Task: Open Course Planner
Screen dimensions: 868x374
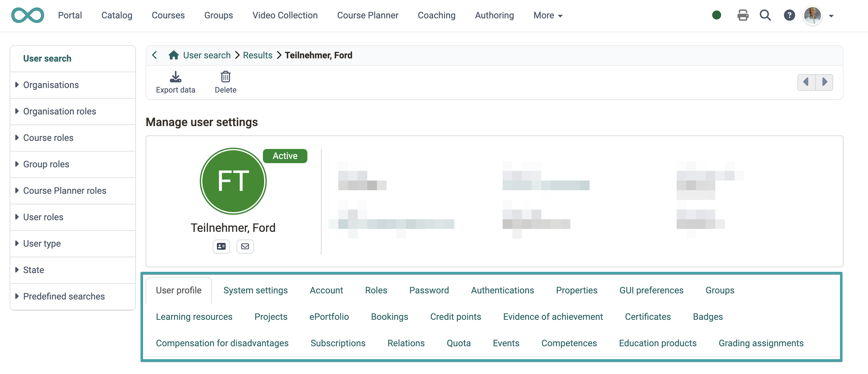Action: (368, 15)
